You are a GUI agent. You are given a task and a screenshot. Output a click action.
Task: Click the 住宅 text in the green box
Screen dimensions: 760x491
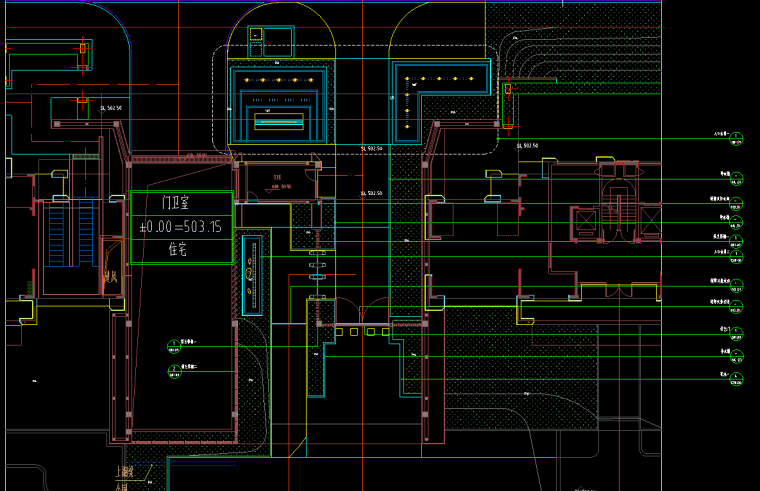click(182, 250)
